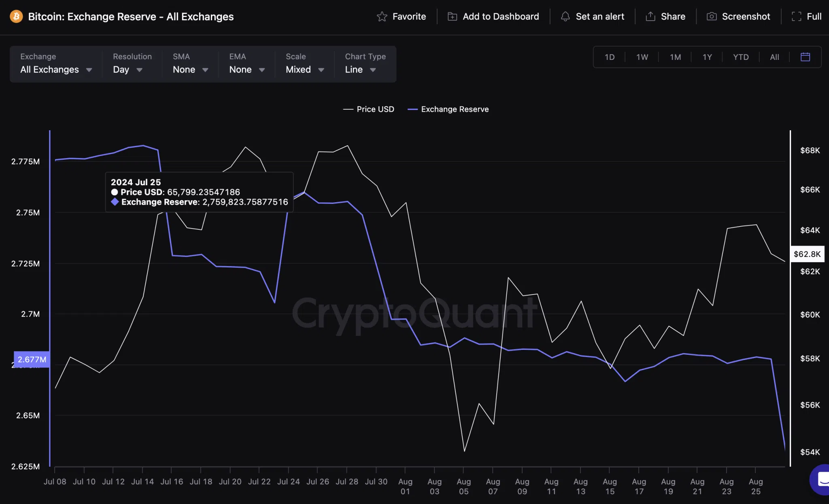Select the 1D time resolution tab
This screenshot has height=504, width=829.
pyautogui.click(x=609, y=57)
